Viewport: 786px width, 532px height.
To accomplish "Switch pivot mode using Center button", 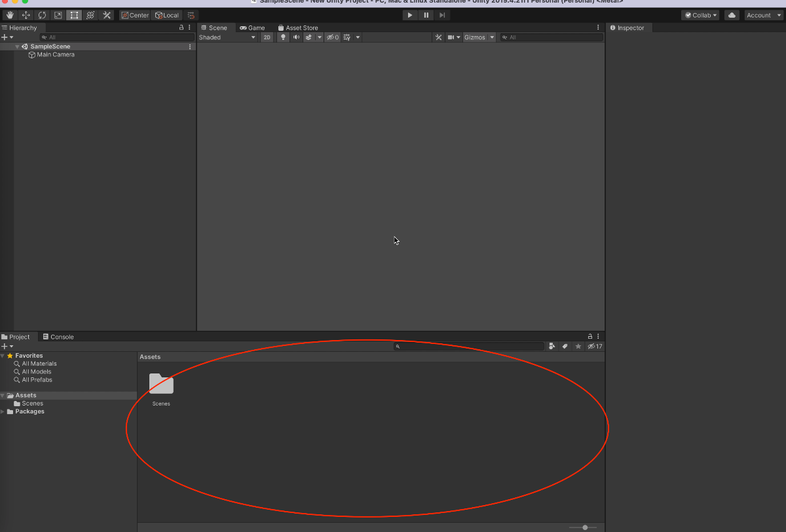I will coord(134,15).
